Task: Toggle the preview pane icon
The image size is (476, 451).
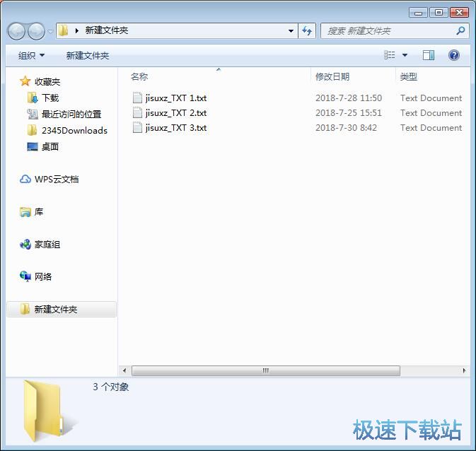Action: 429,55
